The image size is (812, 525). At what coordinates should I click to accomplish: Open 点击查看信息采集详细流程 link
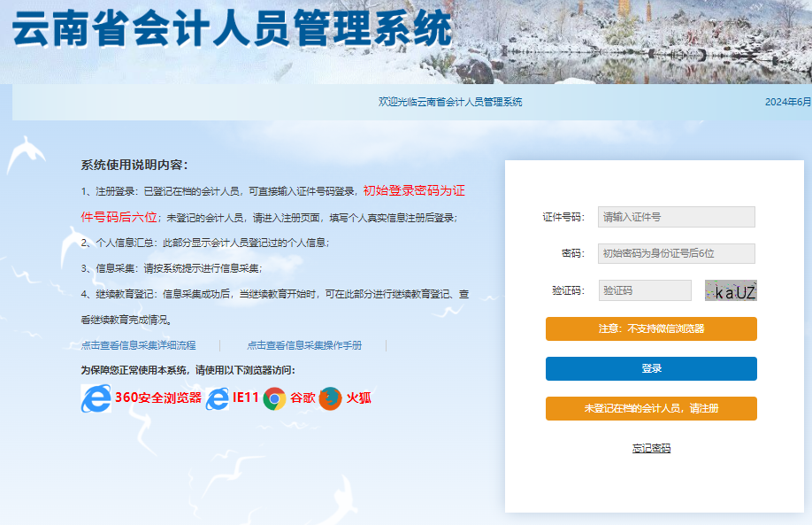pyautogui.click(x=138, y=345)
